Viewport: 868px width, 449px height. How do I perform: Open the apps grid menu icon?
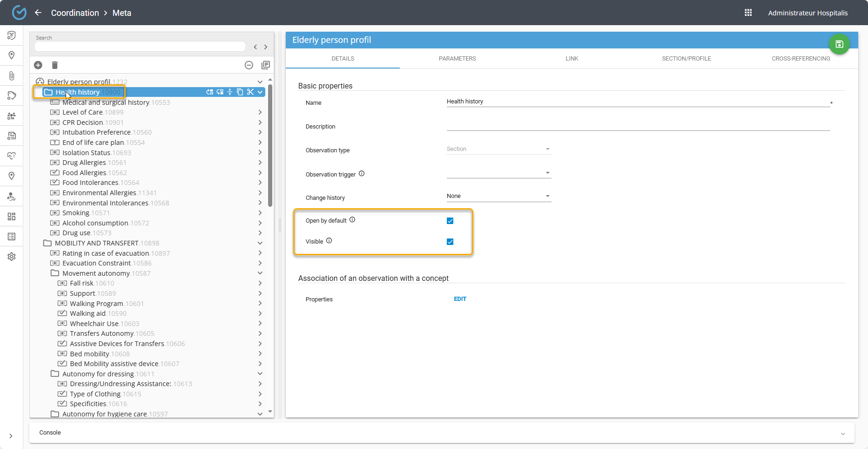(748, 13)
